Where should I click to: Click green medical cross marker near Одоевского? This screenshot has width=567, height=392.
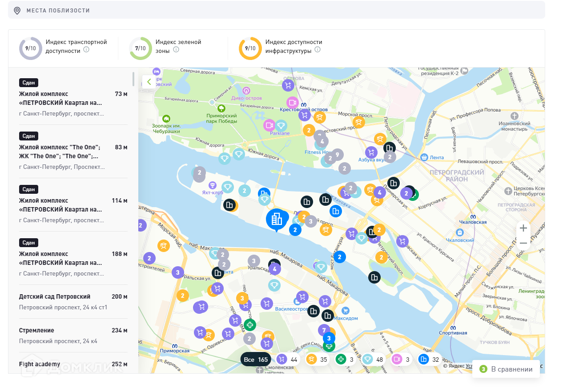[250, 325]
